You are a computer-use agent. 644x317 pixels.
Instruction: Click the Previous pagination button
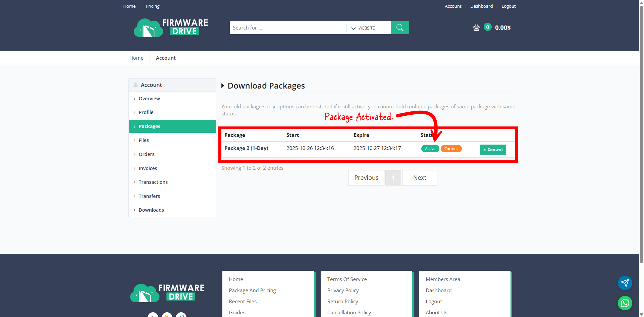click(x=366, y=178)
